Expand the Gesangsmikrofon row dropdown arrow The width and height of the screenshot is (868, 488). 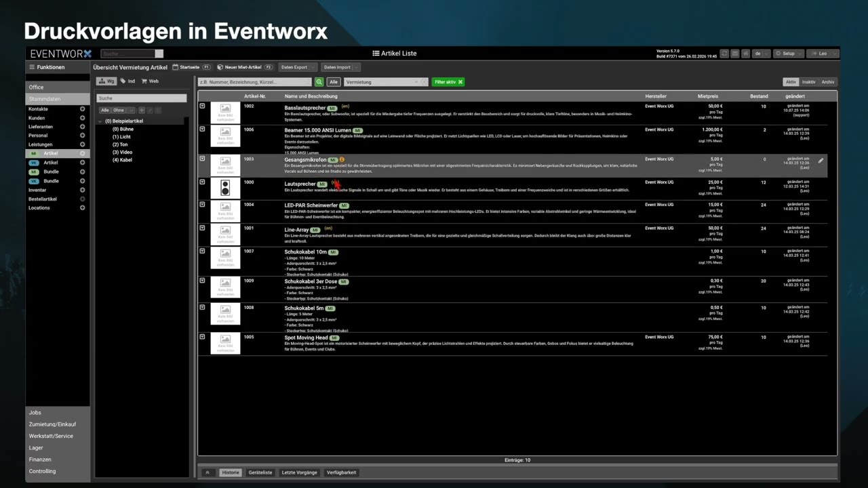click(202, 158)
